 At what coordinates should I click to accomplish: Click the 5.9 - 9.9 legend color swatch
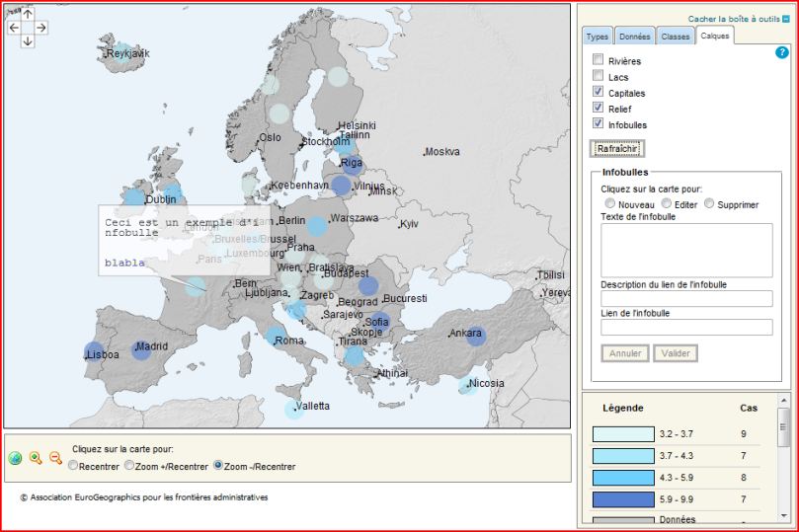point(623,499)
